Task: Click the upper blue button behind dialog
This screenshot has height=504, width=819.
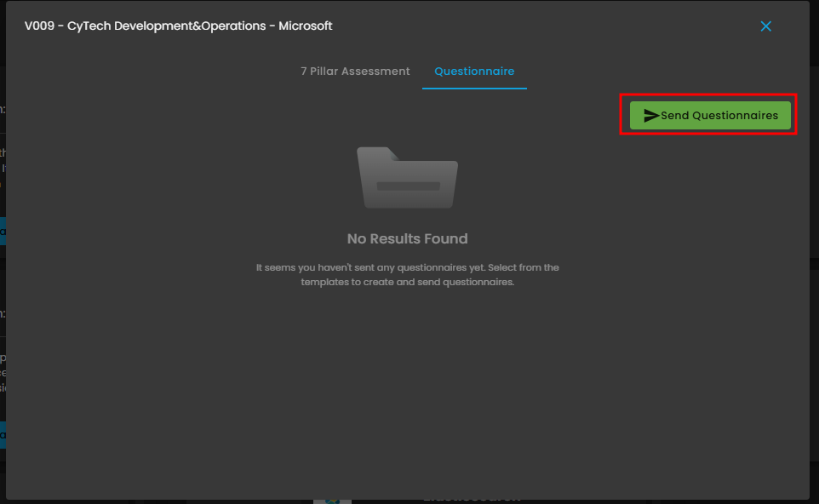Action: pyautogui.click(x=3, y=231)
